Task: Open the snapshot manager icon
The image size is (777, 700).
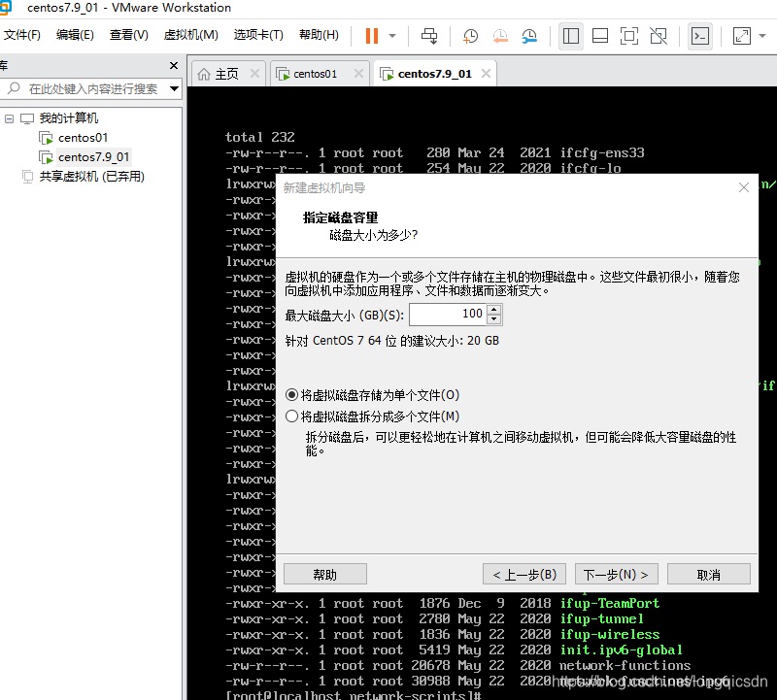Action: [x=529, y=36]
